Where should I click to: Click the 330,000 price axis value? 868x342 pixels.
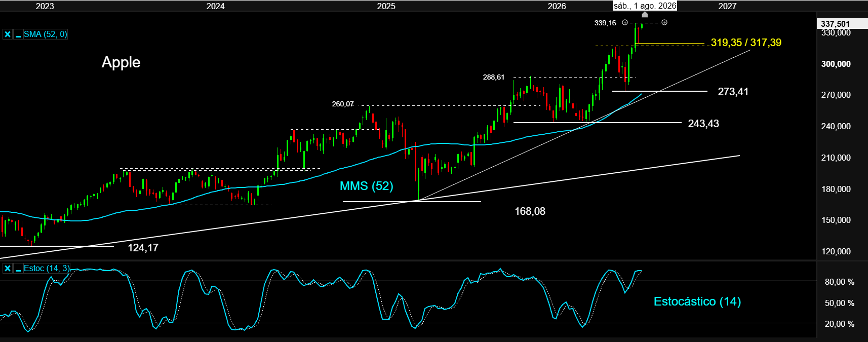836,33
